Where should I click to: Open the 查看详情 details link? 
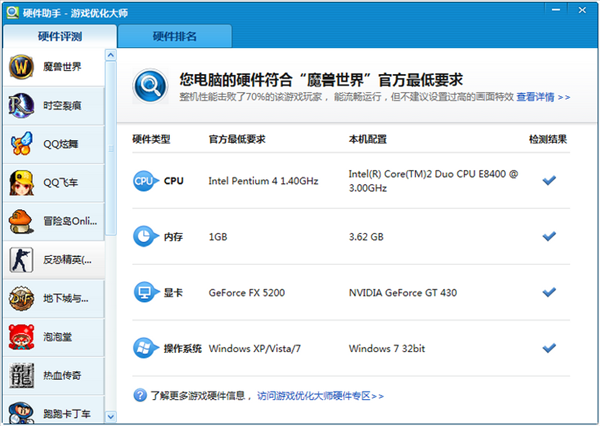point(543,97)
